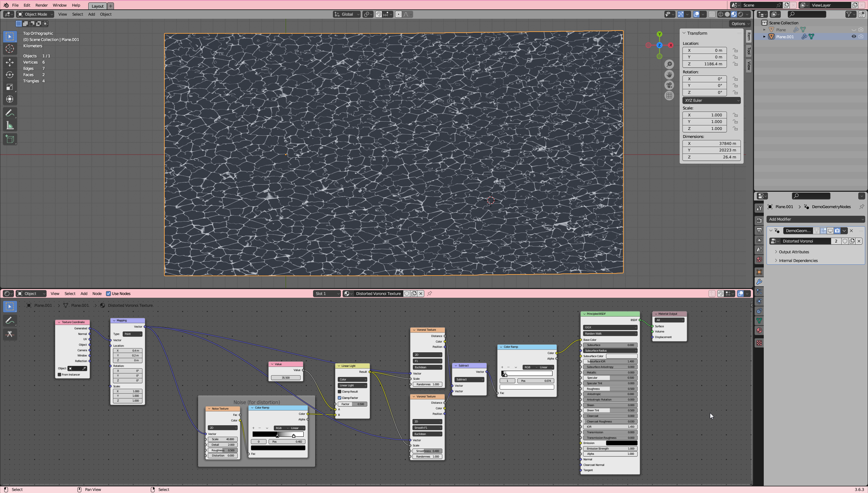Open the Render properties tab
This screenshot has width=868, height=493.
pos(759,220)
